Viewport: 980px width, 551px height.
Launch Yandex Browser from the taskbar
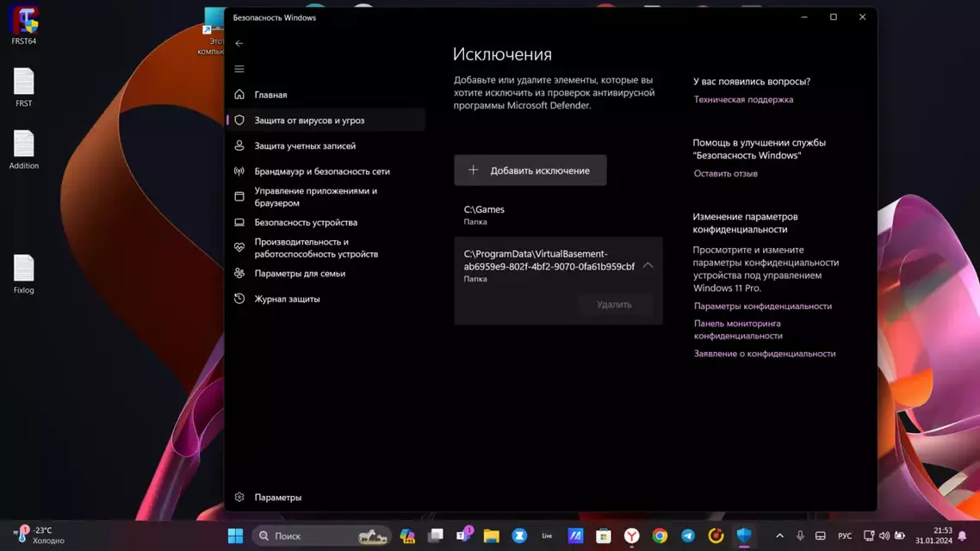632,536
